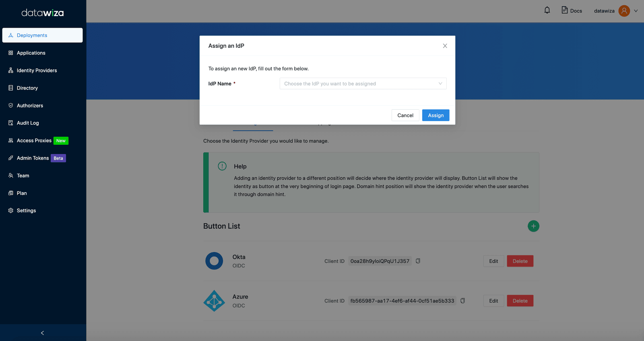Screen dimensions: 644x341
Task: Copy the Okta Client ID
Action: pos(418,261)
